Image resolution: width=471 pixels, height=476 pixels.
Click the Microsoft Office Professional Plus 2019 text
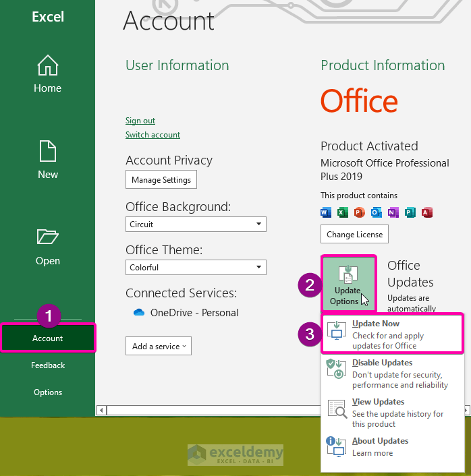(x=385, y=169)
